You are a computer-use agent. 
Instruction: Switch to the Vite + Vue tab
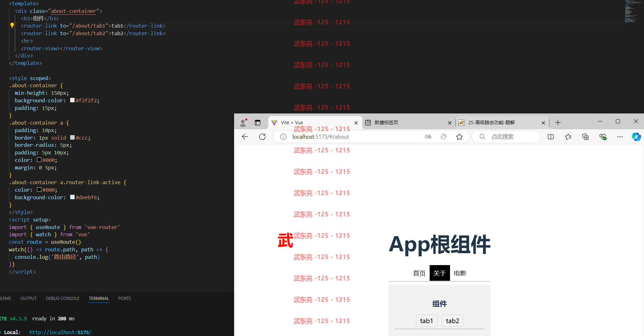point(315,123)
